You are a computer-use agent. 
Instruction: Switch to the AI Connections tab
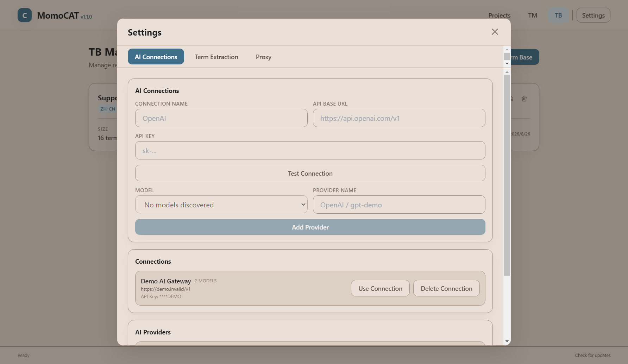[156, 57]
